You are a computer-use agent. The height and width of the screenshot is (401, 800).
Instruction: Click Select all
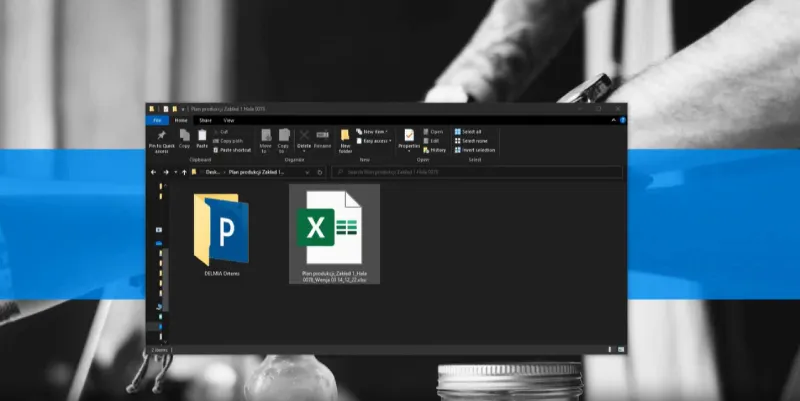468,132
